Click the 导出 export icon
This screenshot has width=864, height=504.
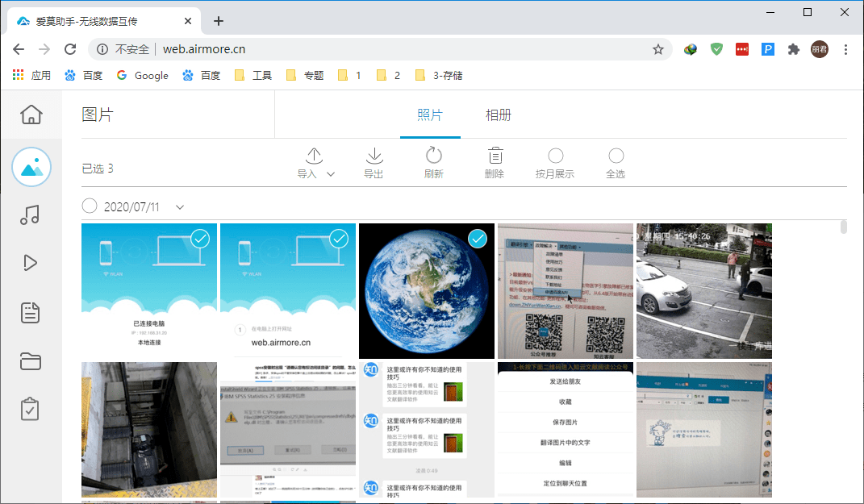pyautogui.click(x=374, y=156)
